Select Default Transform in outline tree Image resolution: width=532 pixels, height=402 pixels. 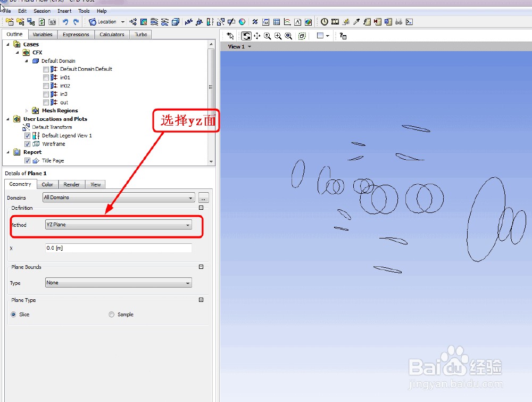pos(52,127)
